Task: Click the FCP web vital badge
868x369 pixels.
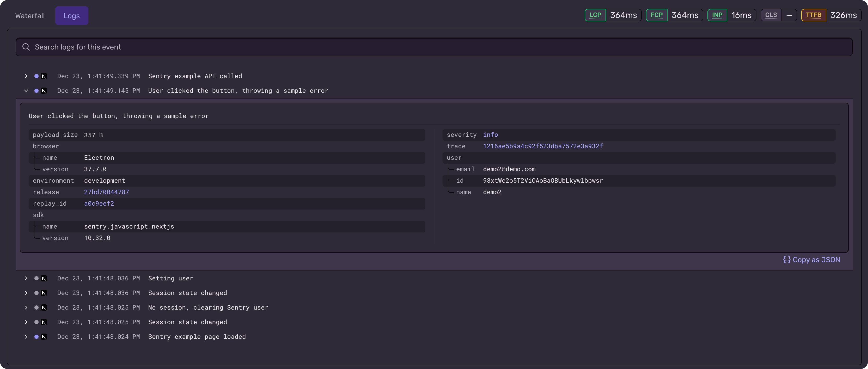Action: coord(657,15)
